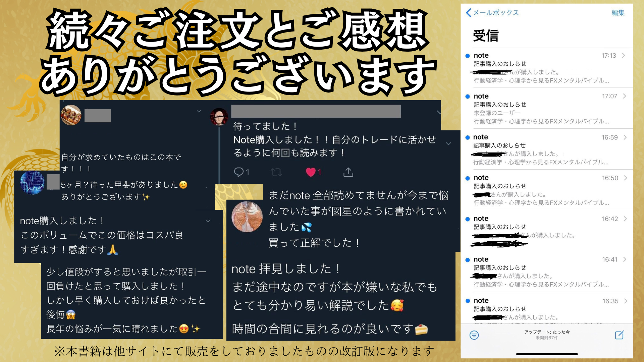Tap the compose new mail icon

pos(619,335)
